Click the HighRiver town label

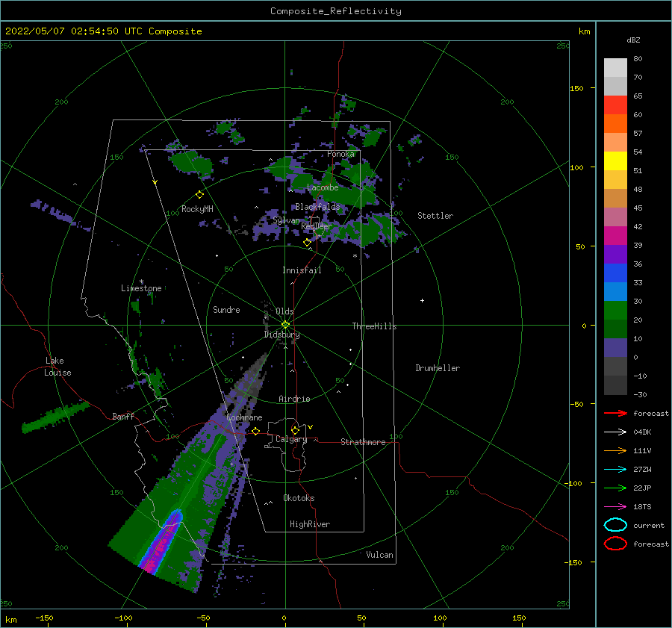(310, 524)
